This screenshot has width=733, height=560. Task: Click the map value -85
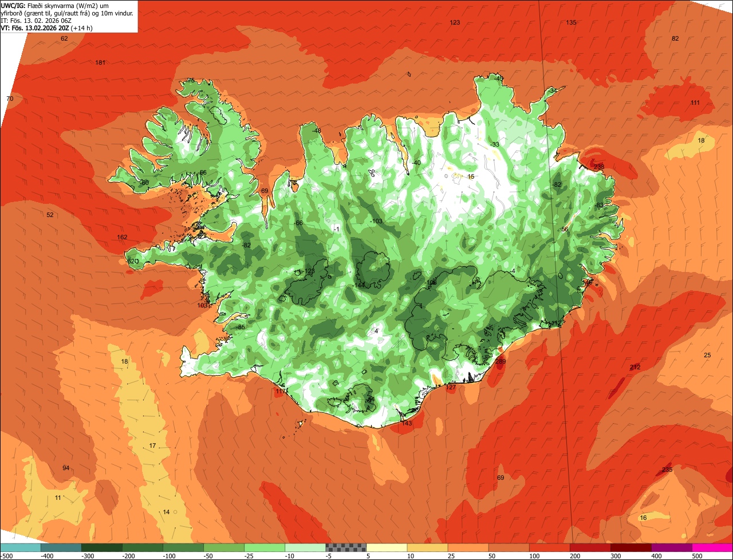(241, 327)
